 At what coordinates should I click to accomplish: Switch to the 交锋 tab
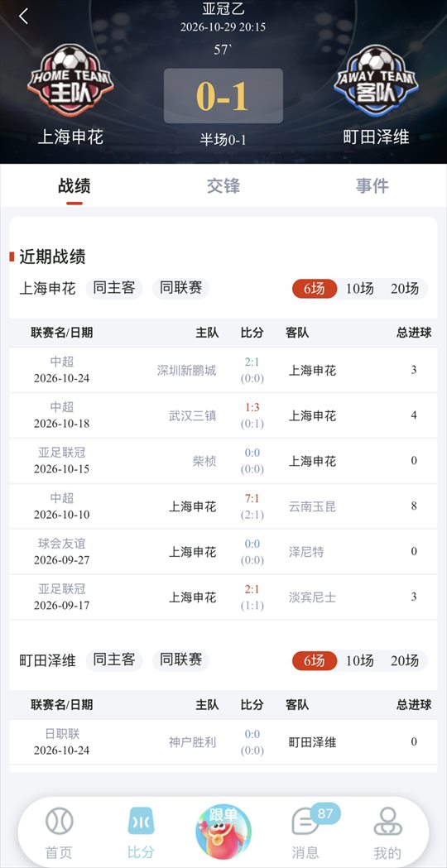pos(223,186)
